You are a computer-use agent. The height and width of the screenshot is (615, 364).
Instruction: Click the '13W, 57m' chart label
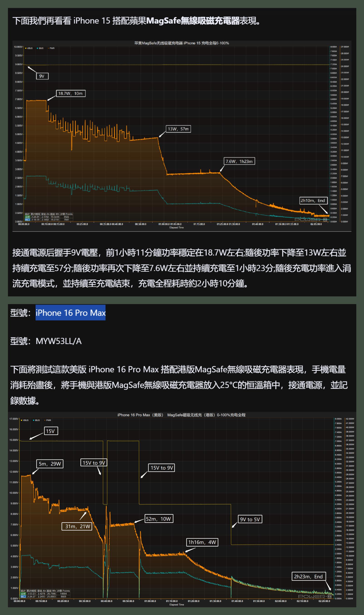point(178,129)
